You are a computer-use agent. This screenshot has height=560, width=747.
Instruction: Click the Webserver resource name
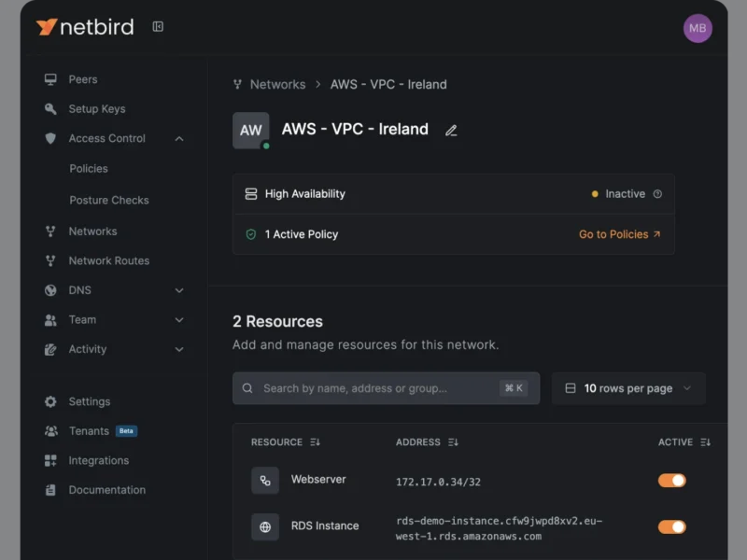click(x=318, y=480)
